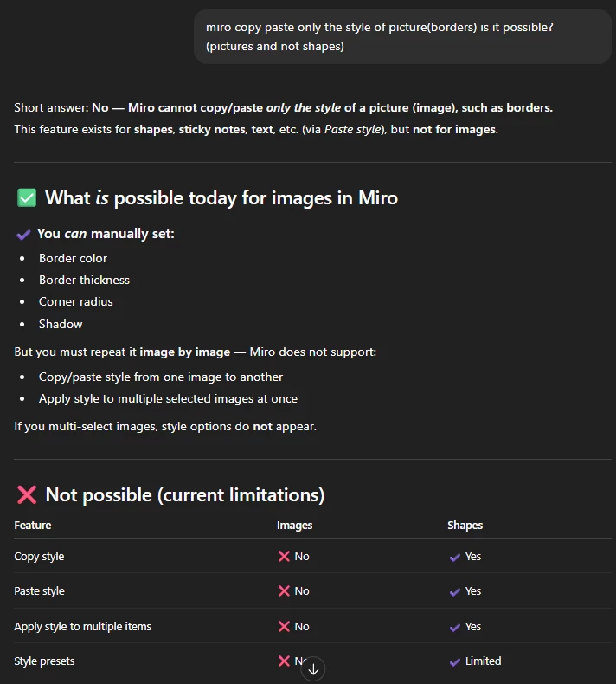Image resolution: width=616 pixels, height=684 pixels.
Task: Click 'No' in the Copy style row
Action: coord(302,556)
